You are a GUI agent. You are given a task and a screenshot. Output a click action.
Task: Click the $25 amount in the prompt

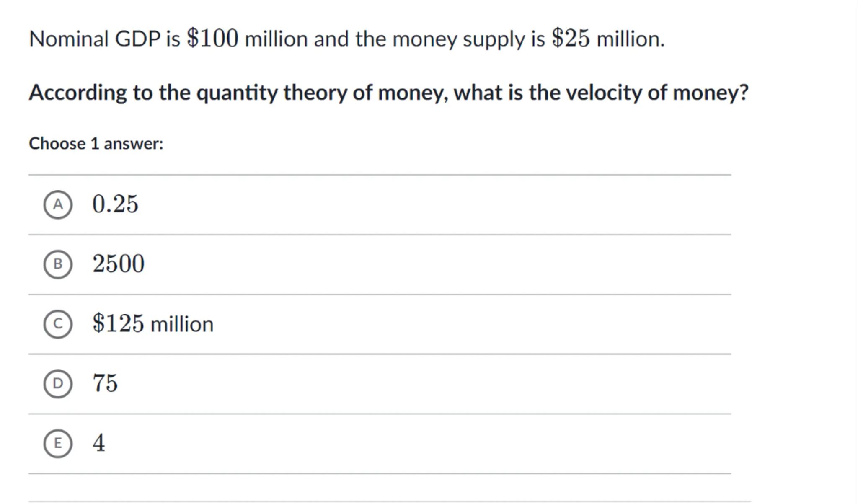click(x=571, y=39)
